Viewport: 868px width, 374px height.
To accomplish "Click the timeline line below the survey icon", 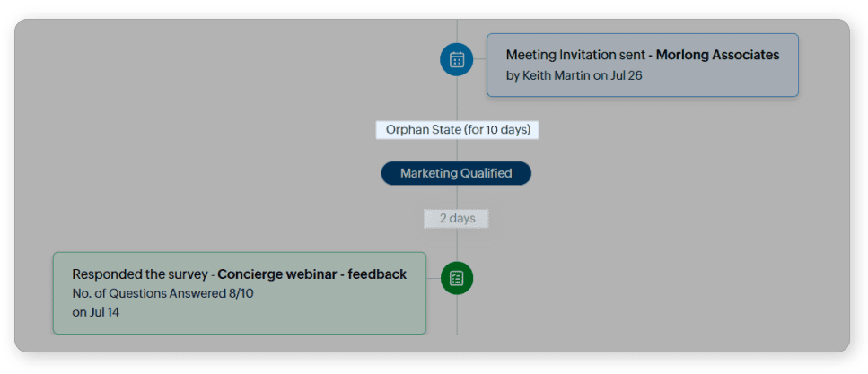I will tap(457, 314).
